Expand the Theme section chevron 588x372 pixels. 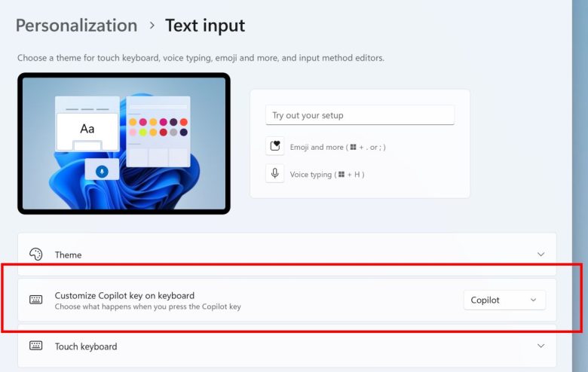[541, 255]
